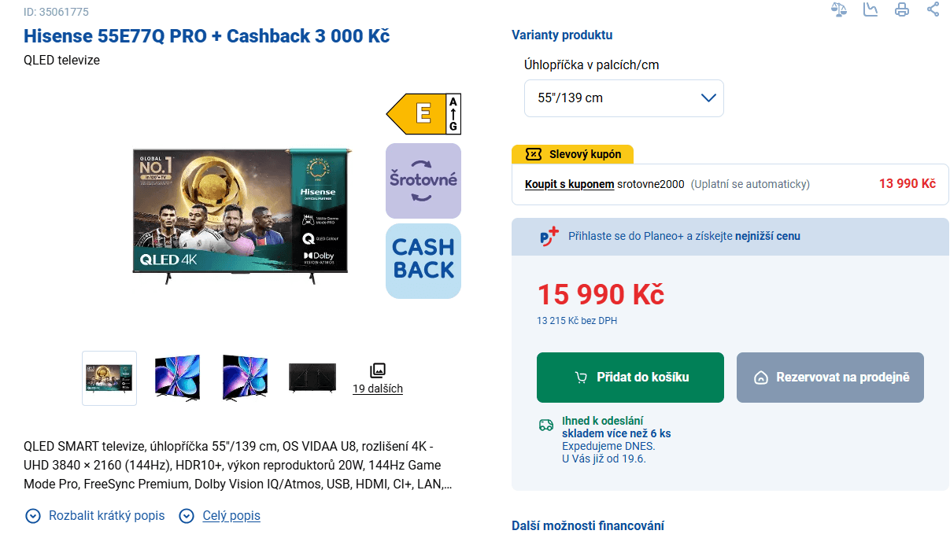Image resolution: width=950 pixels, height=560 pixels.
Task: Select the second TV thumbnail
Action: (x=177, y=378)
